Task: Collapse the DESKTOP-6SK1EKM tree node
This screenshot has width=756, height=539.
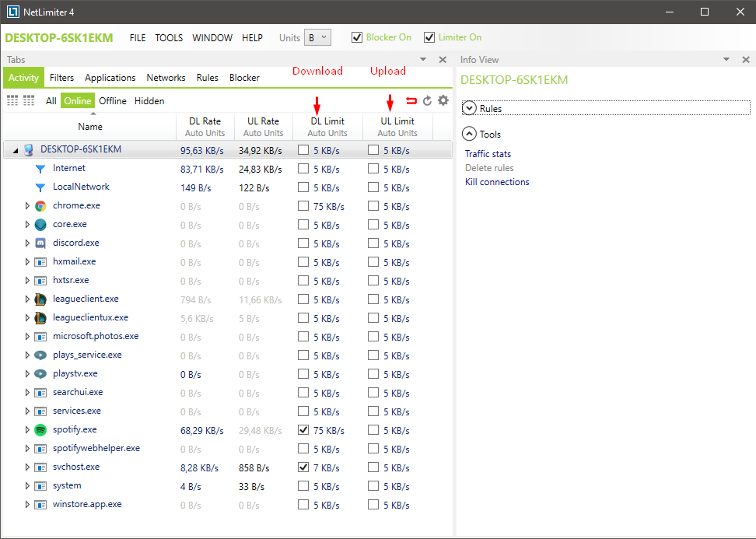Action: 16,151
